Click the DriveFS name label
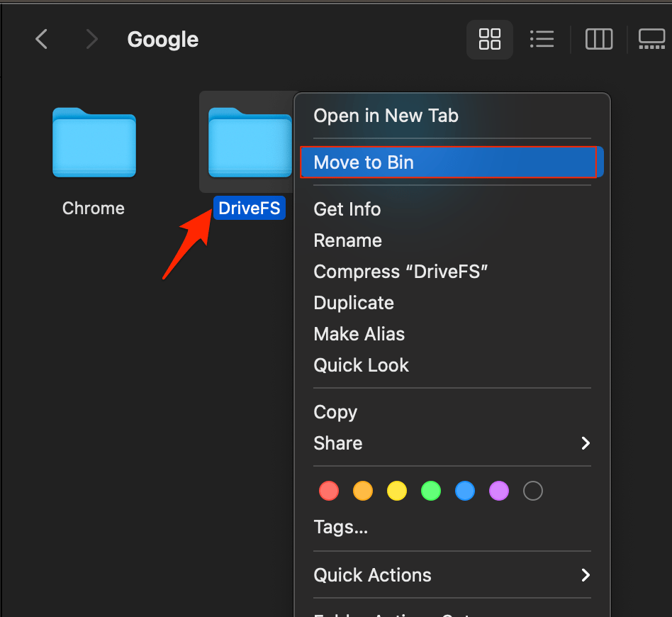This screenshot has height=617, width=672. [x=250, y=208]
